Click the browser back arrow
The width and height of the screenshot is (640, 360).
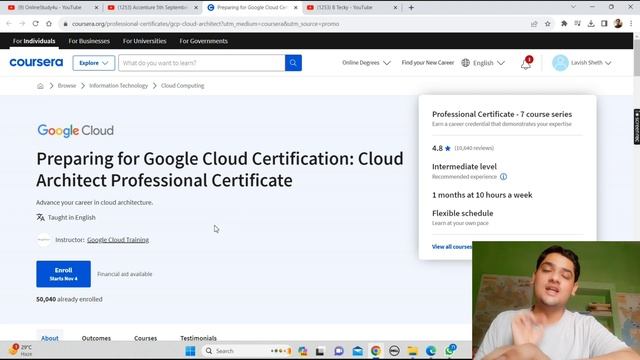pyautogui.click(x=9, y=24)
